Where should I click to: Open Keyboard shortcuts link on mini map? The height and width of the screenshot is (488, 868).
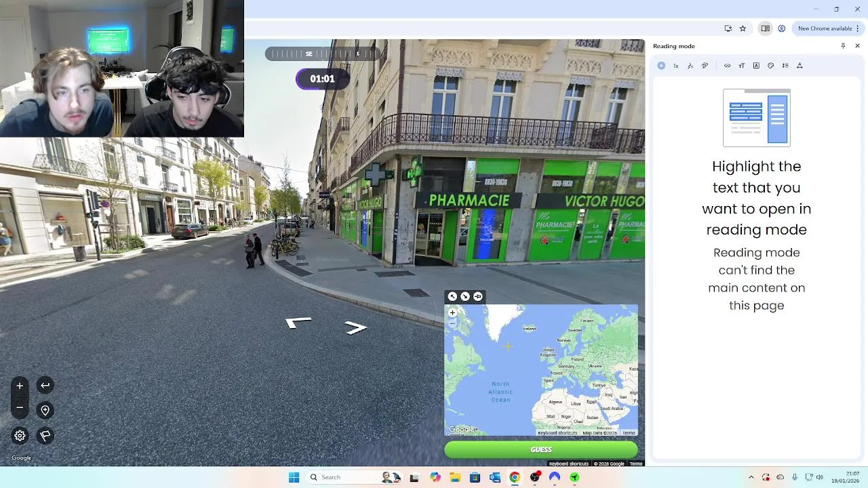point(557,433)
